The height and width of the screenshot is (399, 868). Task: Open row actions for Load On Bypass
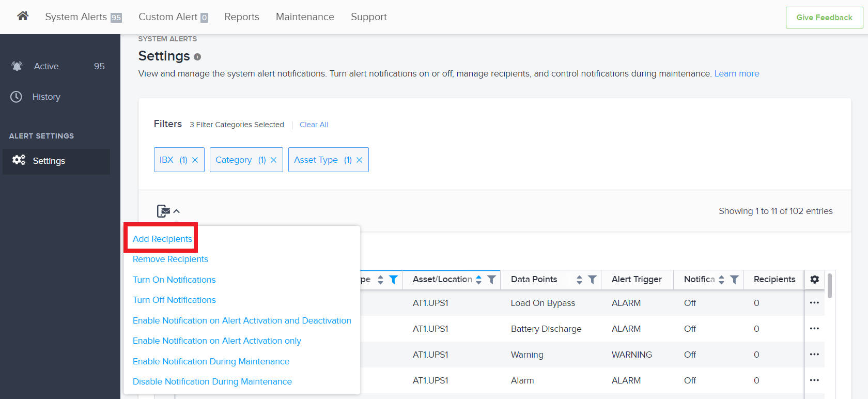pos(815,303)
